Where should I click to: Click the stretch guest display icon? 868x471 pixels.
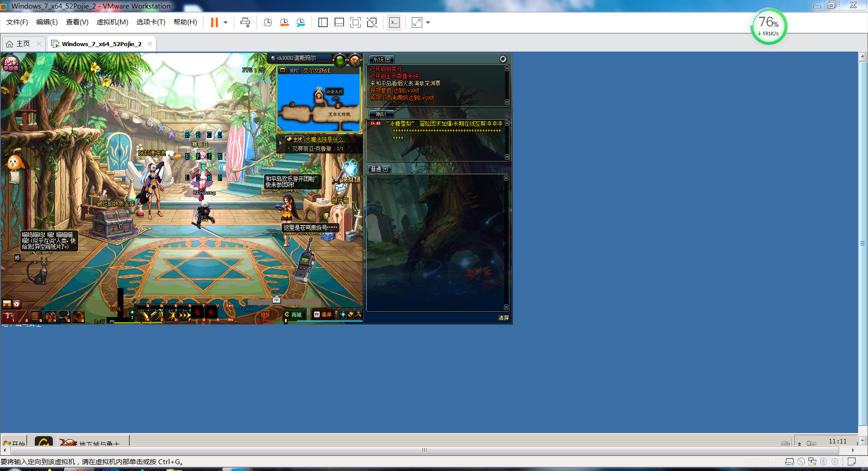[x=417, y=23]
